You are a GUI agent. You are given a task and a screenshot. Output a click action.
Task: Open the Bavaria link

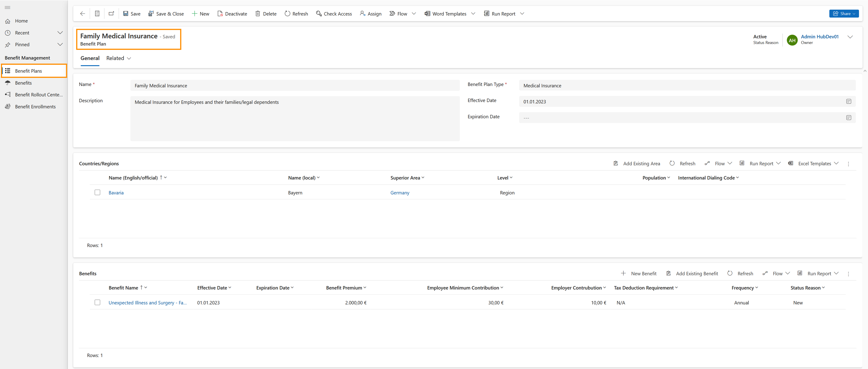[x=116, y=193]
